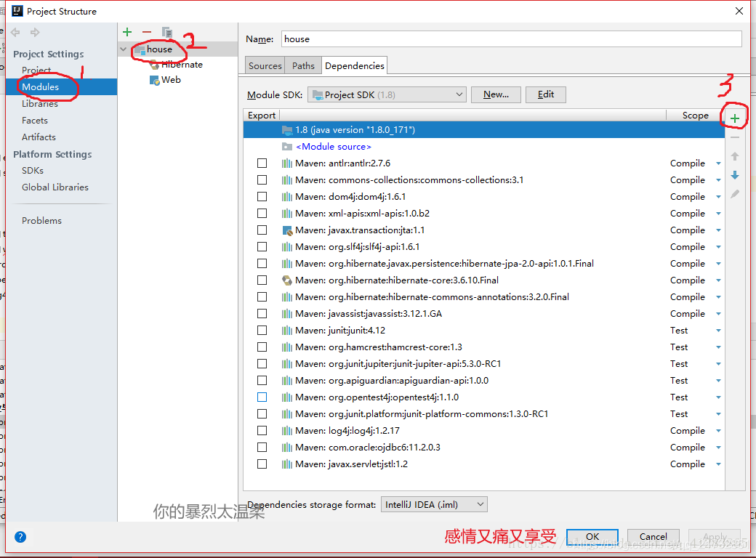Open the Dependencies storage format dropdown

click(x=434, y=504)
